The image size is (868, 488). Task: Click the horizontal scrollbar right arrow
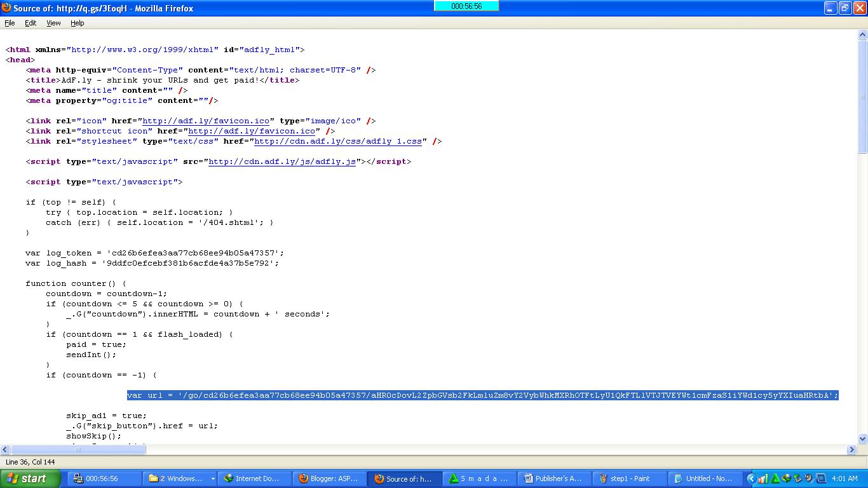[x=852, y=449]
